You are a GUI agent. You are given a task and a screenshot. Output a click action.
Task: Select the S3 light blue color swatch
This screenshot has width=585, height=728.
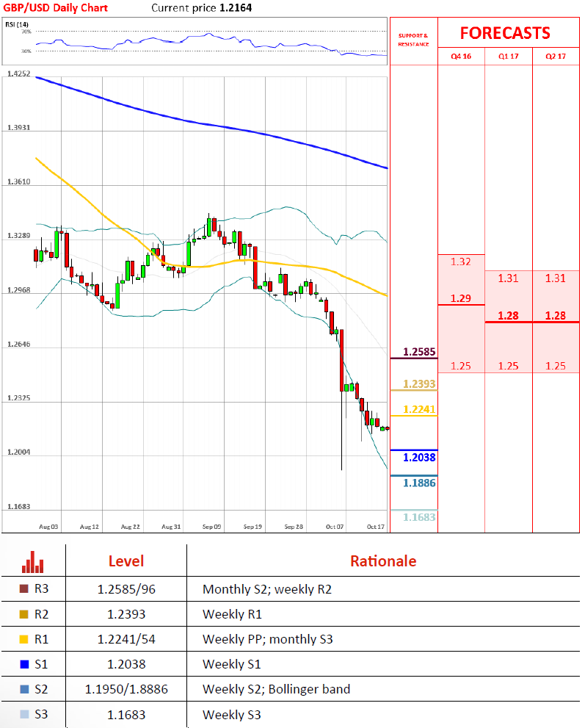click(x=24, y=715)
